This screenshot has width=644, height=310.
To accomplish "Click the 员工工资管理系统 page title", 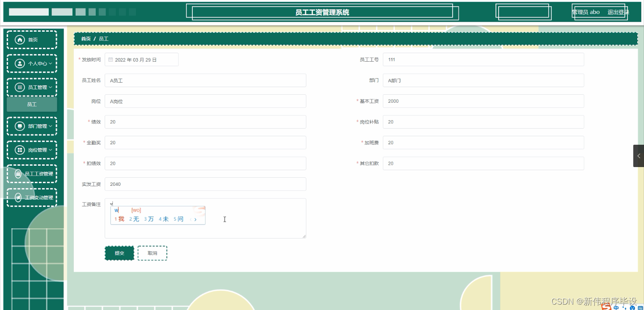I will 322,13.
